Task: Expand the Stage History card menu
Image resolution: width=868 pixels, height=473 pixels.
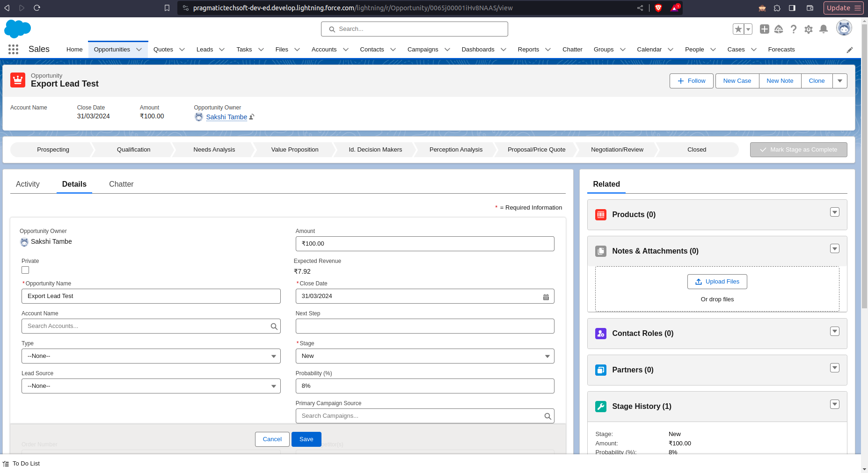Action: tap(835, 404)
